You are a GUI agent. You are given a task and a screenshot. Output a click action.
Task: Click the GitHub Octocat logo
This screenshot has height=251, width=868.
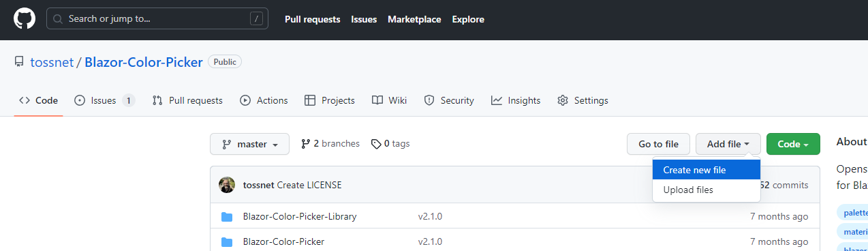point(25,19)
